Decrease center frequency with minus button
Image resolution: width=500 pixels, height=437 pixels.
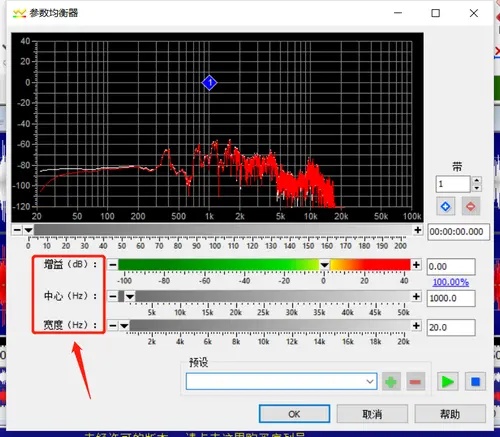pyautogui.click(x=113, y=296)
